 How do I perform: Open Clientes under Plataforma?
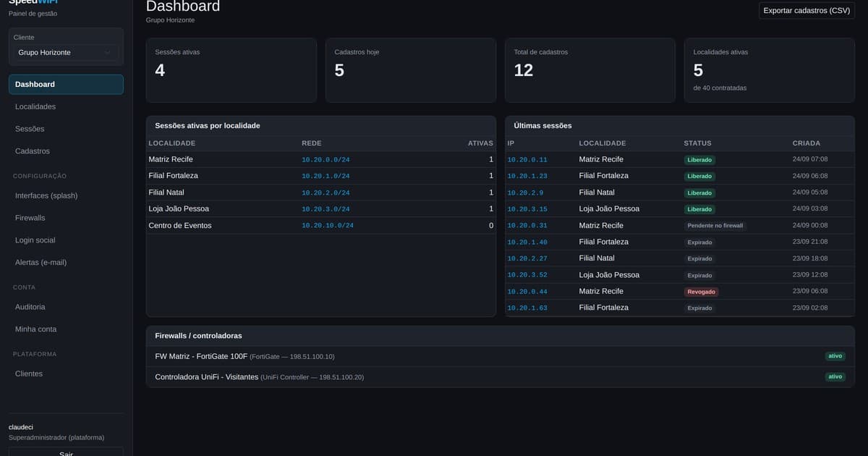(x=66, y=373)
